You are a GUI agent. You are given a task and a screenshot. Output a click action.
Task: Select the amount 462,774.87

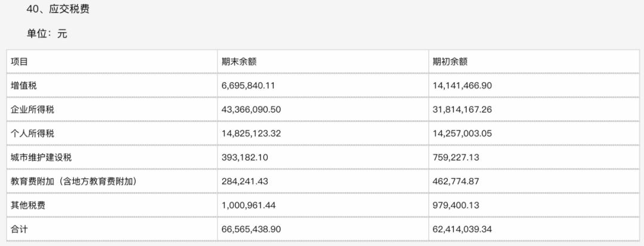tap(457, 181)
